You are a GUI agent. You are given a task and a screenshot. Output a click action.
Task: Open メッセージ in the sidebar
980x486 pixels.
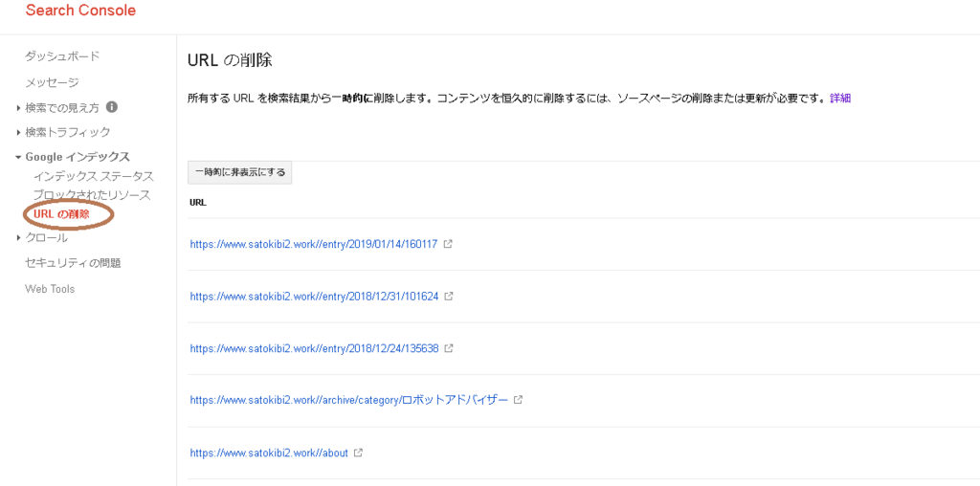[x=52, y=82]
